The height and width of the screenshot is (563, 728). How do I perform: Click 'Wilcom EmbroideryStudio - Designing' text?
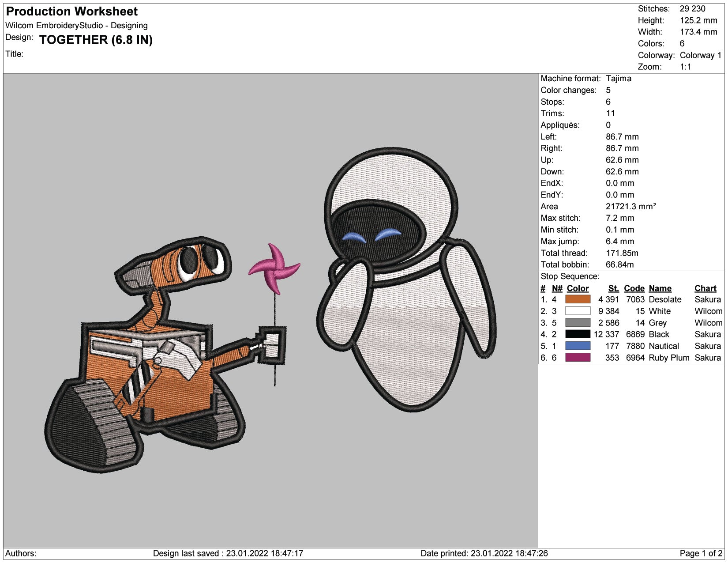pyautogui.click(x=76, y=26)
